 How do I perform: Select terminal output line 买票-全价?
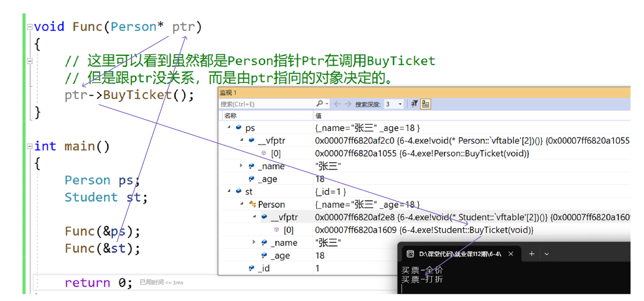coord(422,270)
